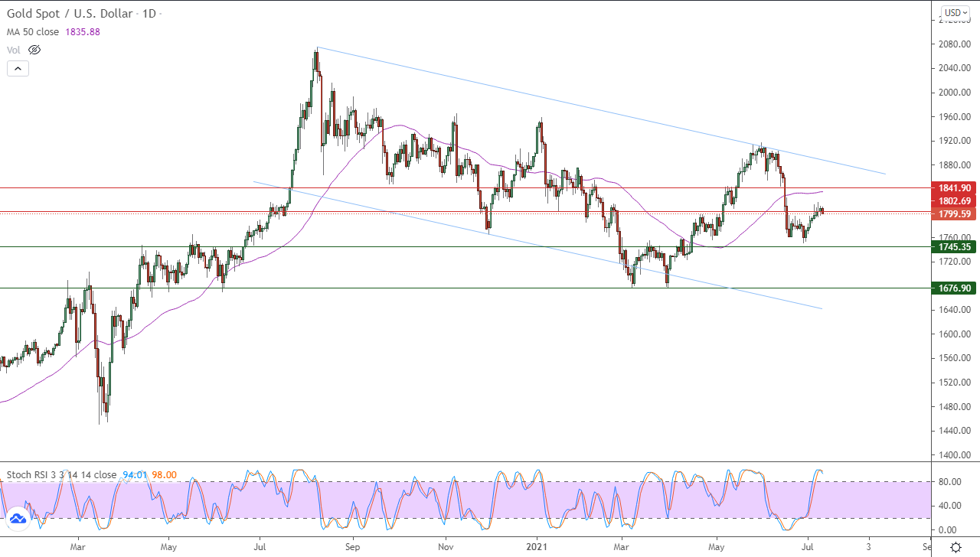Click 1480.00 on the price scale
Viewport: 980px width, 557px height.
point(955,406)
